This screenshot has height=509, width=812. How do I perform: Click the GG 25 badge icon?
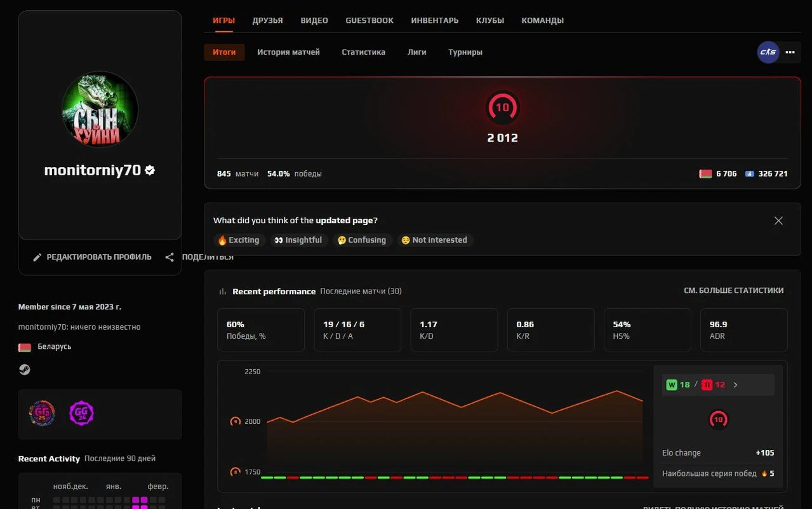tap(42, 414)
